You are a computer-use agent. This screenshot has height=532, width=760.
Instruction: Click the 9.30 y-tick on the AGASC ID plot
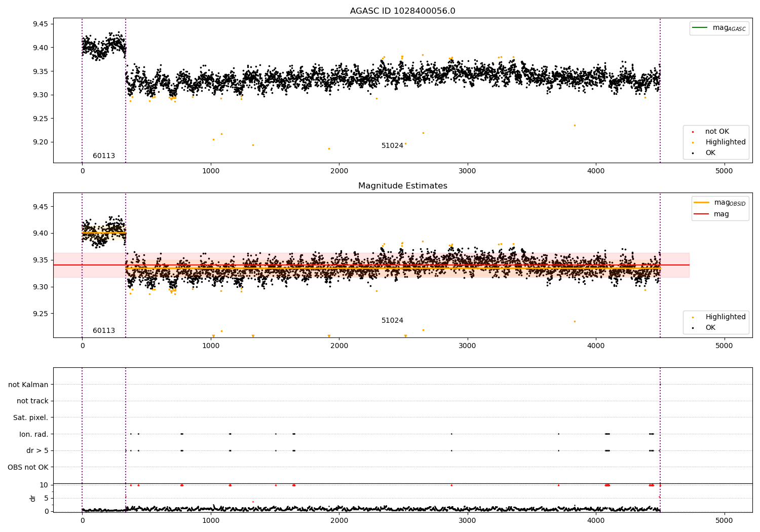click(41, 95)
